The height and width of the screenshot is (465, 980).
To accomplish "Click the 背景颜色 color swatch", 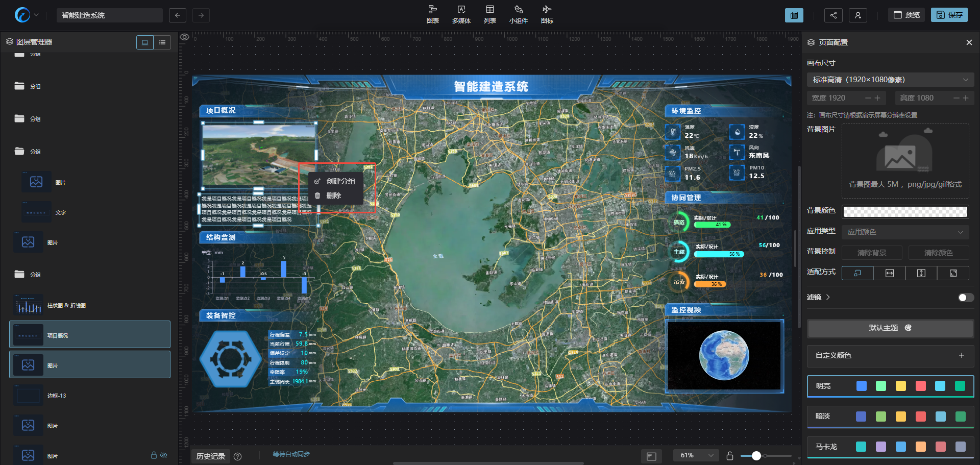I will click(905, 211).
